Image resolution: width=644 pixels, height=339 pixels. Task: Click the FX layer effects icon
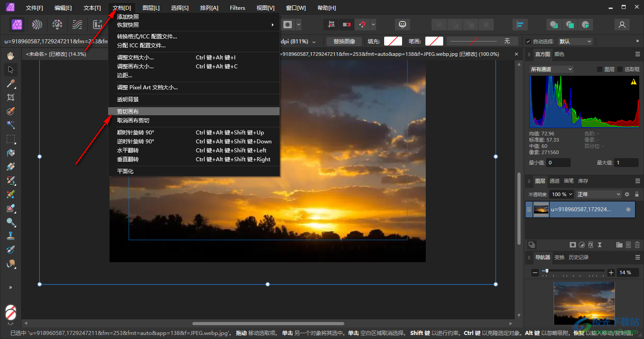pyautogui.click(x=590, y=245)
